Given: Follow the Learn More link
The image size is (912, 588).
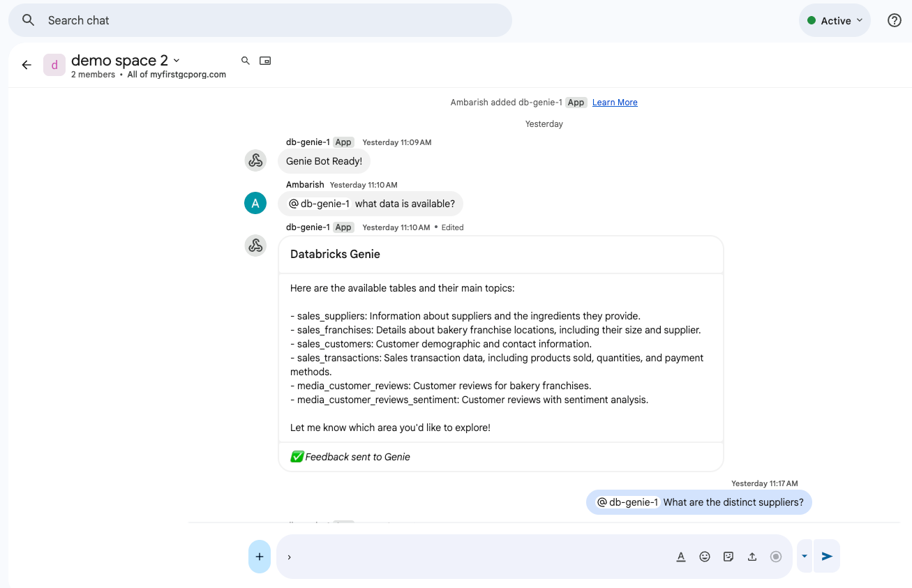Looking at the screenshot, I should tap(615, 103).
